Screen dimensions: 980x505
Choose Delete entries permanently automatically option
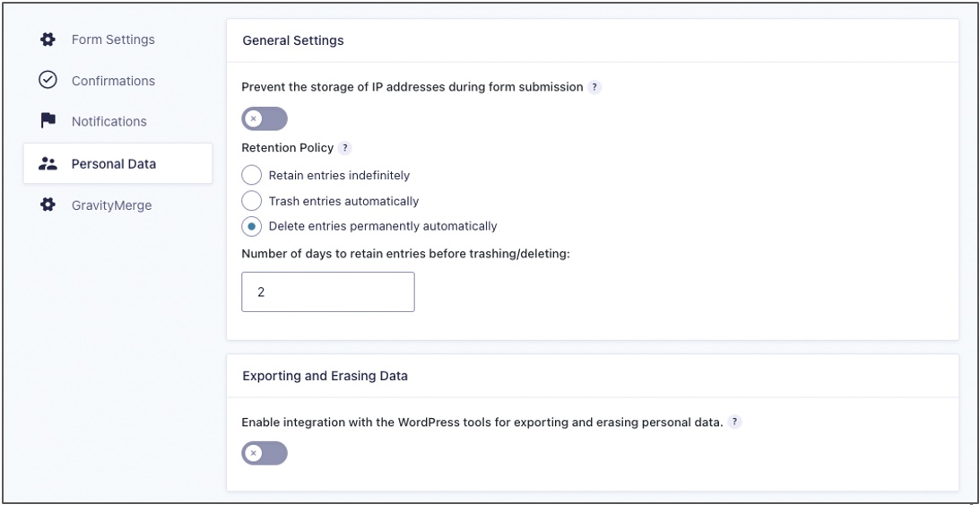[x=252, y=226]
